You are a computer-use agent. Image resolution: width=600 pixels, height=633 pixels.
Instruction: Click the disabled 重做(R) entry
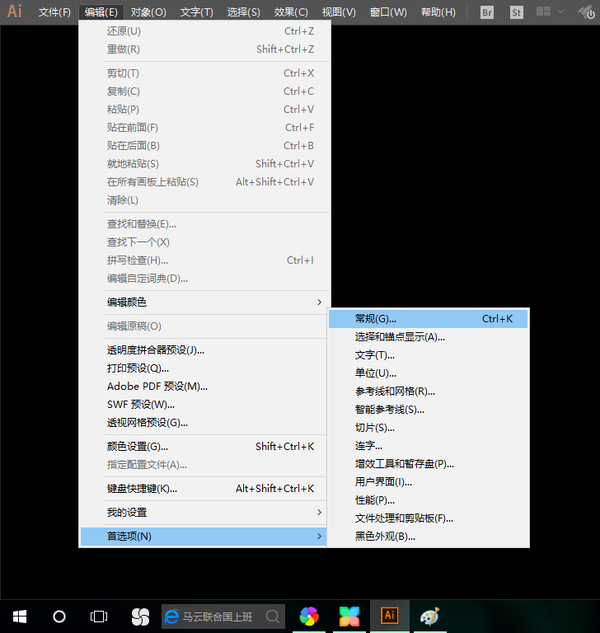point(203,49)
